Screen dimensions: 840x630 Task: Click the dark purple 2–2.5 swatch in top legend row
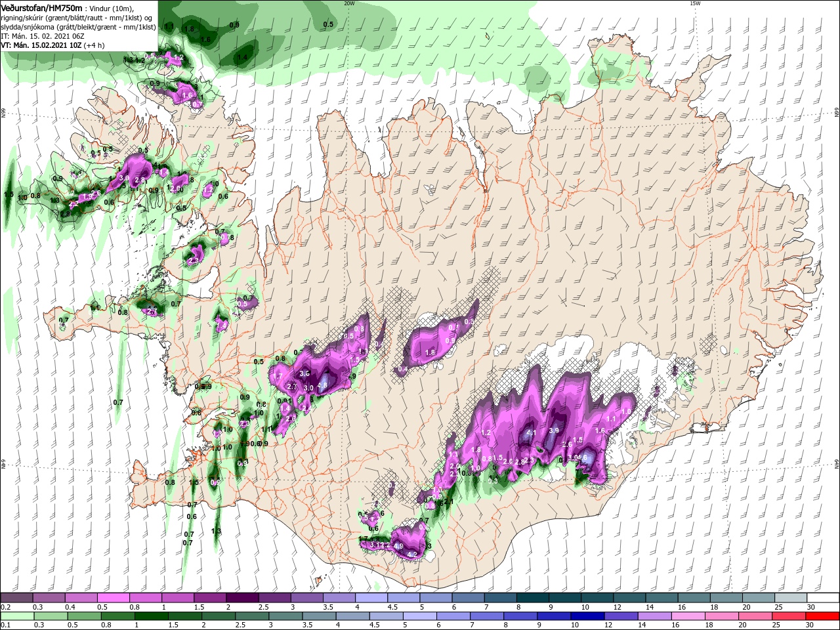tap(242, 598)
